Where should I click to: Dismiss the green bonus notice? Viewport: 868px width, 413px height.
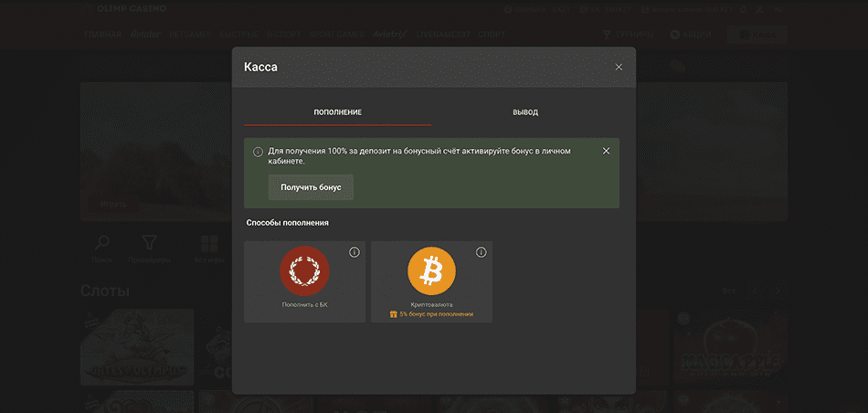[606, 151]
